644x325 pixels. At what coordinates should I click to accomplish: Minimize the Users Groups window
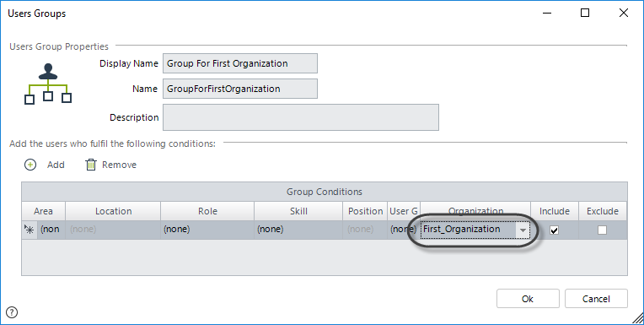[547, 14]
